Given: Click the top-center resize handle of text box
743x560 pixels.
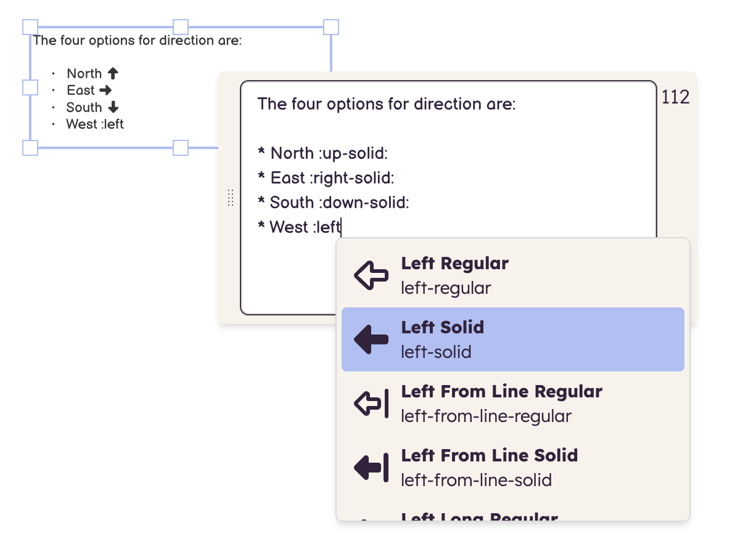Looking at the screenshot, I should pyautogui.click(x=181, y=27).
